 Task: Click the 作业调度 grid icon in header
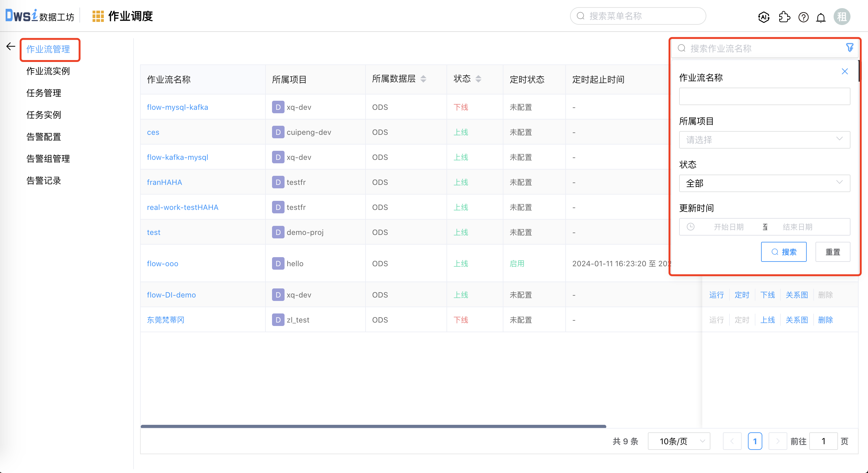click(98, 16)
